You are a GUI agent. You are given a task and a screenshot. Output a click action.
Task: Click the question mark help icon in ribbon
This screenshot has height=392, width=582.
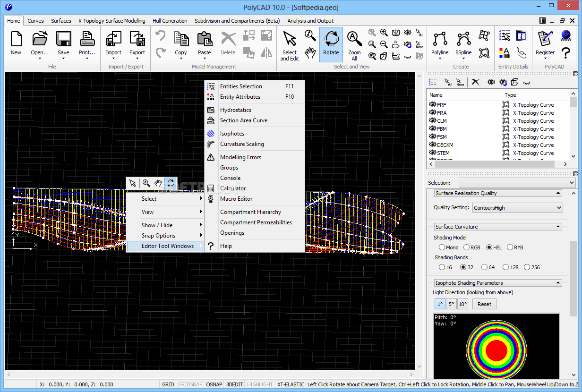(x=566, y=52)
